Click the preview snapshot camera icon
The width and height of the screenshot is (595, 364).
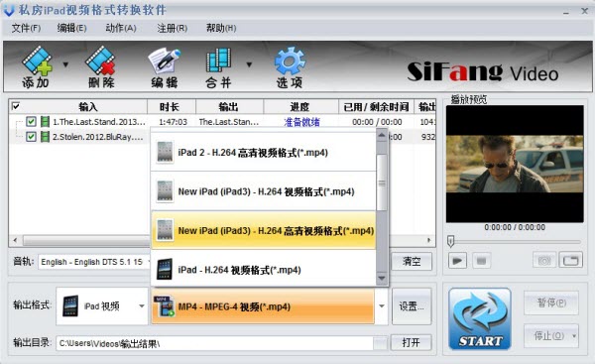[544, 261]
